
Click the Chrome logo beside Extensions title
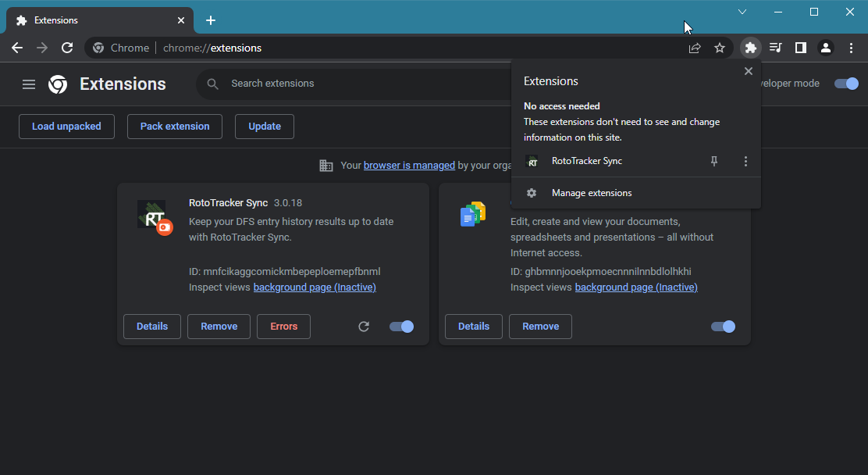(x=58, y=84)
